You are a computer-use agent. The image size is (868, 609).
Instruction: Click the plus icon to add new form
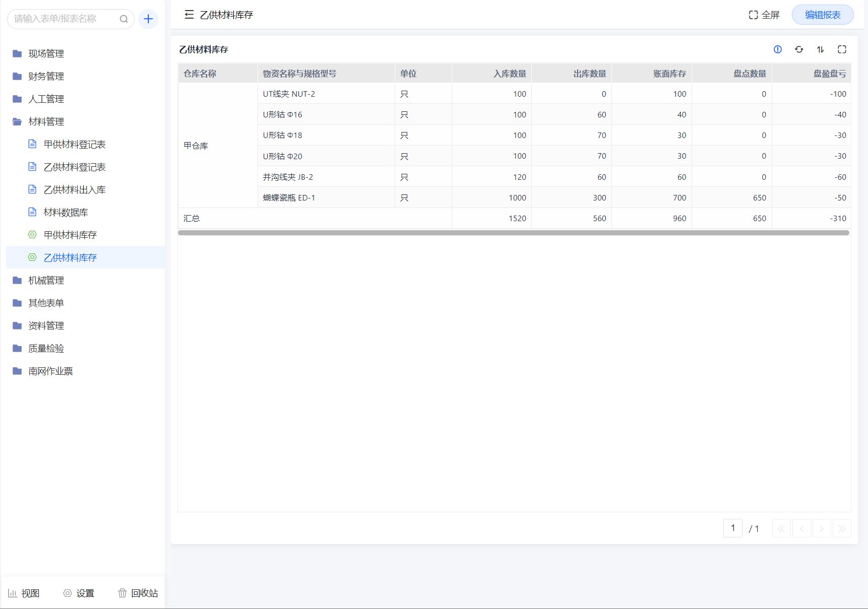tap(148, 19)
